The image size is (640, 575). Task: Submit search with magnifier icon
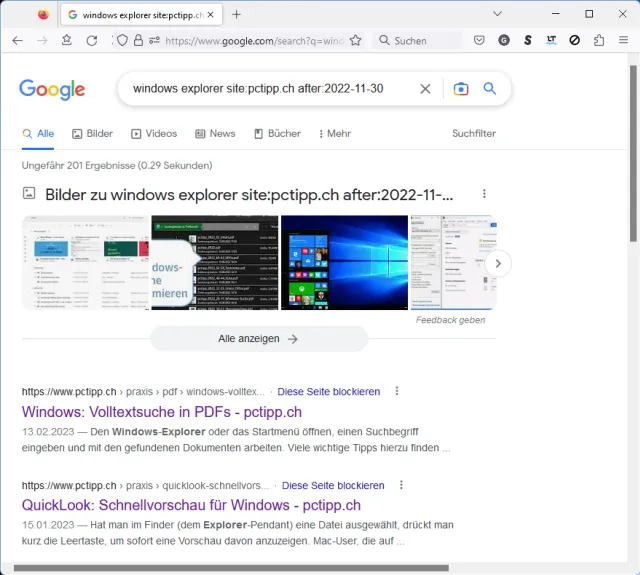(x=490, y=88)
